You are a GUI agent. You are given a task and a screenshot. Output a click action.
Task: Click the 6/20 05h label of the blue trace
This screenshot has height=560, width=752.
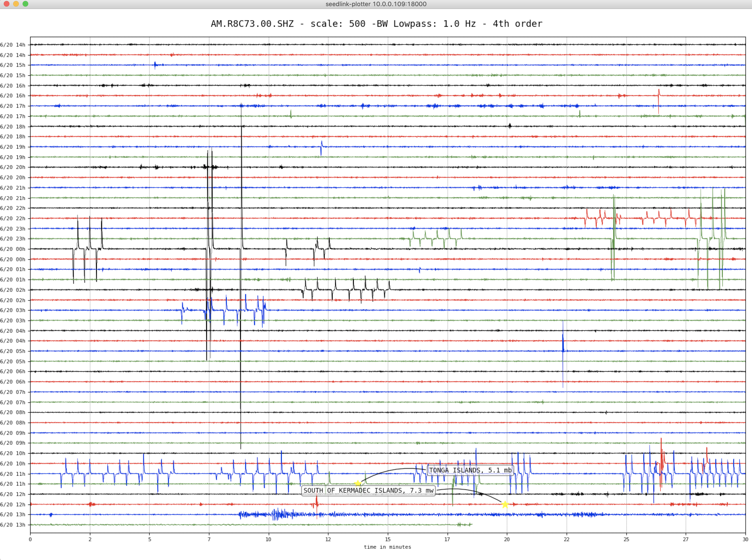coord(13,351)
